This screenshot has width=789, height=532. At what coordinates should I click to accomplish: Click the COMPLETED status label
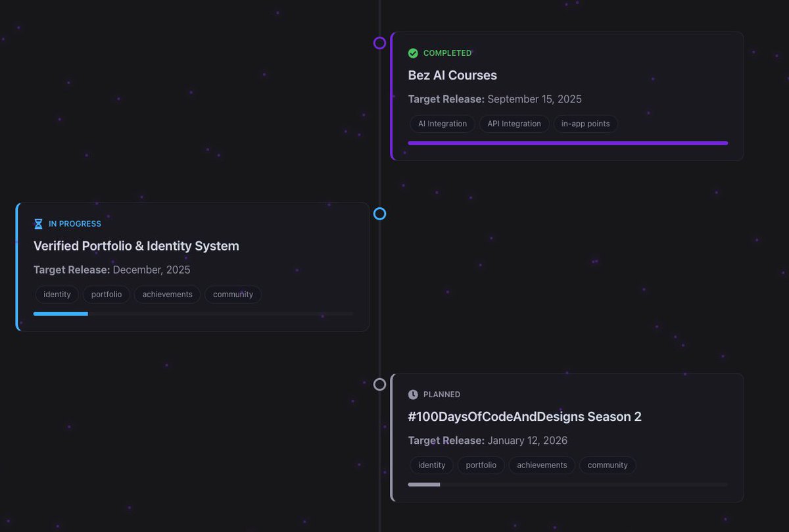447,53
